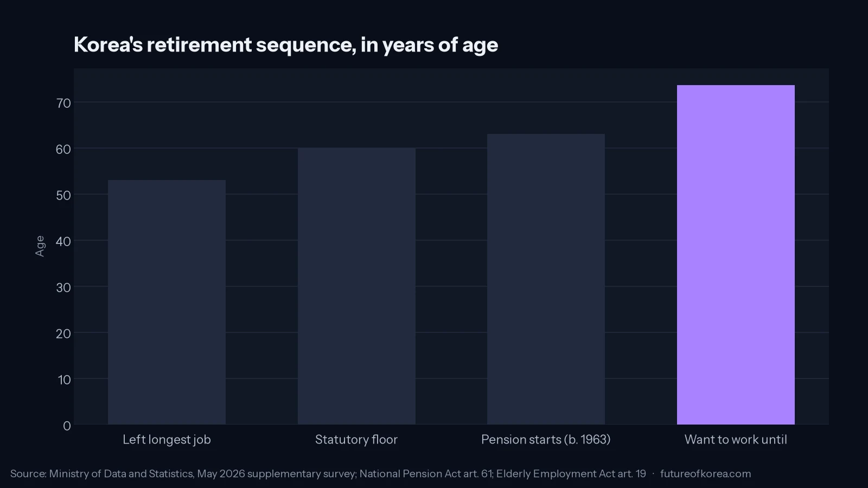Click the purple 'Want to work until' bar
Screen dimensions: 868x488
point(736,255)
